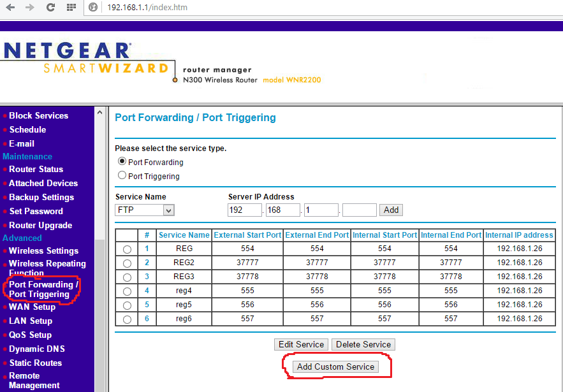Click the browser Back arrow
Viewport: 563px width, 392px height.
coord(10,7)
